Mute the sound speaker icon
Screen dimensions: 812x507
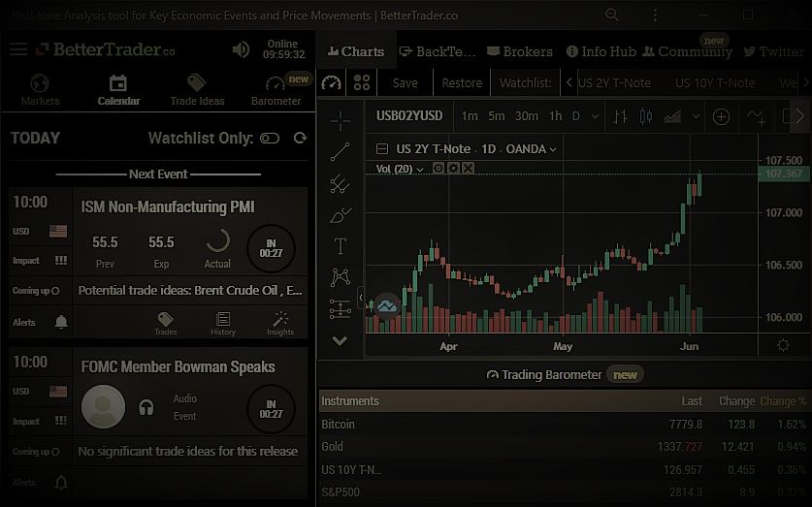point(241,49)
